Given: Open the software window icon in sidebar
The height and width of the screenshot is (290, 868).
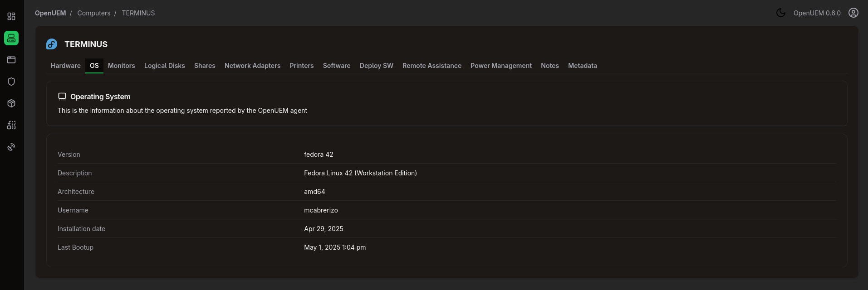Looking at the screenshot, I should (11, 60).
